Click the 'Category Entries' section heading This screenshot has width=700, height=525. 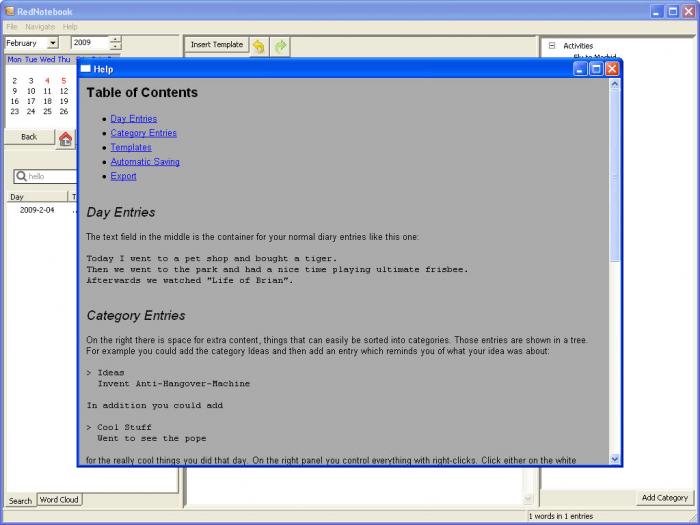(x=136, y=316)
